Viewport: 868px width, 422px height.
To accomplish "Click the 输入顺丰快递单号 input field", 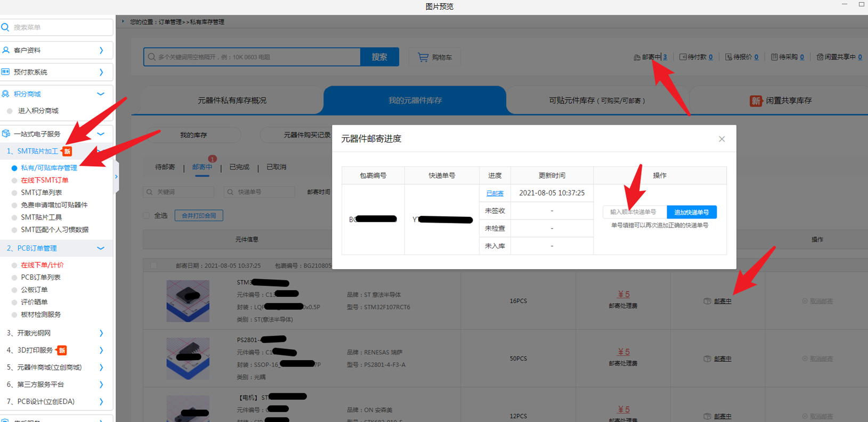I will coord(634,212).
